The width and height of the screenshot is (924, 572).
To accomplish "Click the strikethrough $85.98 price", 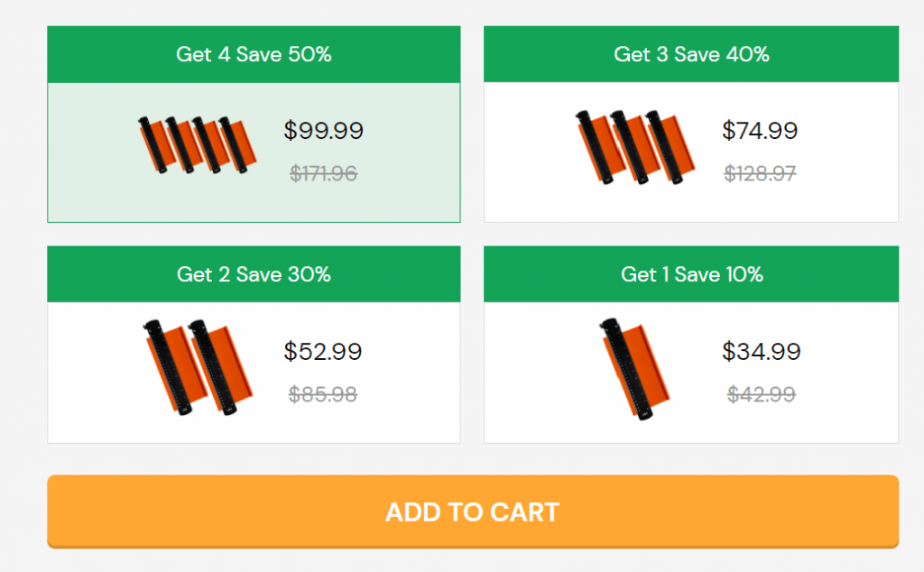I will [321, 394].
